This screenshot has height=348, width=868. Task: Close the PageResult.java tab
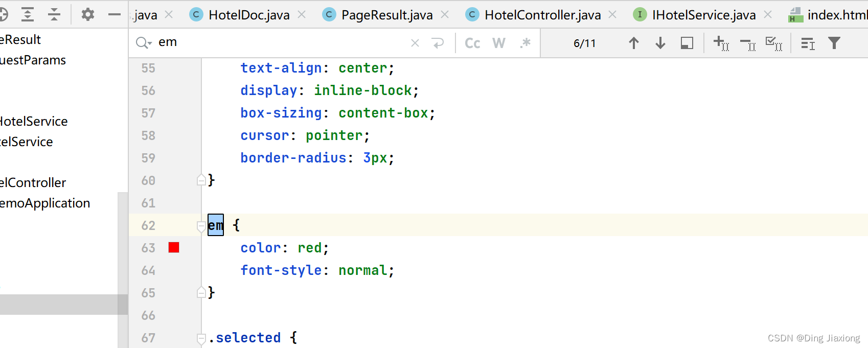pos(445,15)
